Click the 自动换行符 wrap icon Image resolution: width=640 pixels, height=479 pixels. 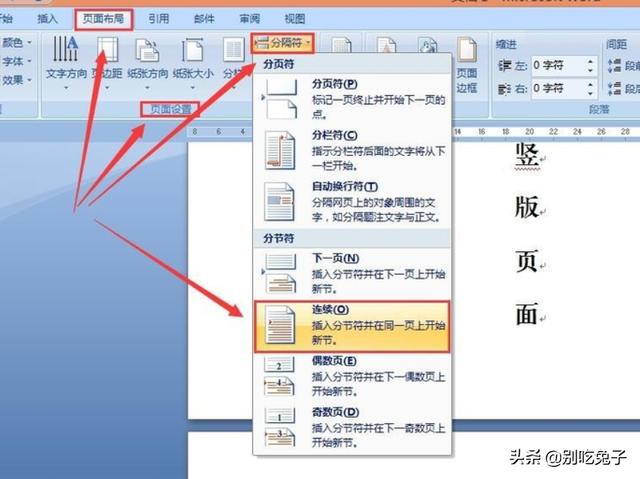280,202
